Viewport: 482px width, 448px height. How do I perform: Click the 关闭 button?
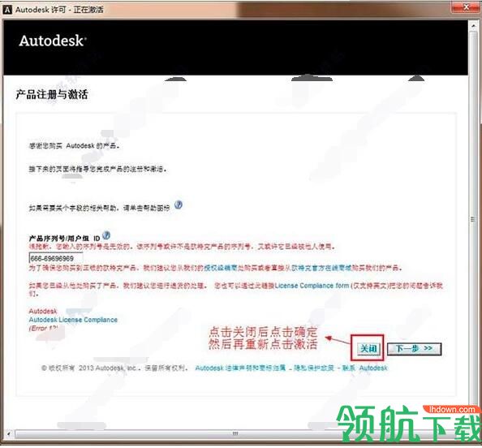[x=368, y=349]
